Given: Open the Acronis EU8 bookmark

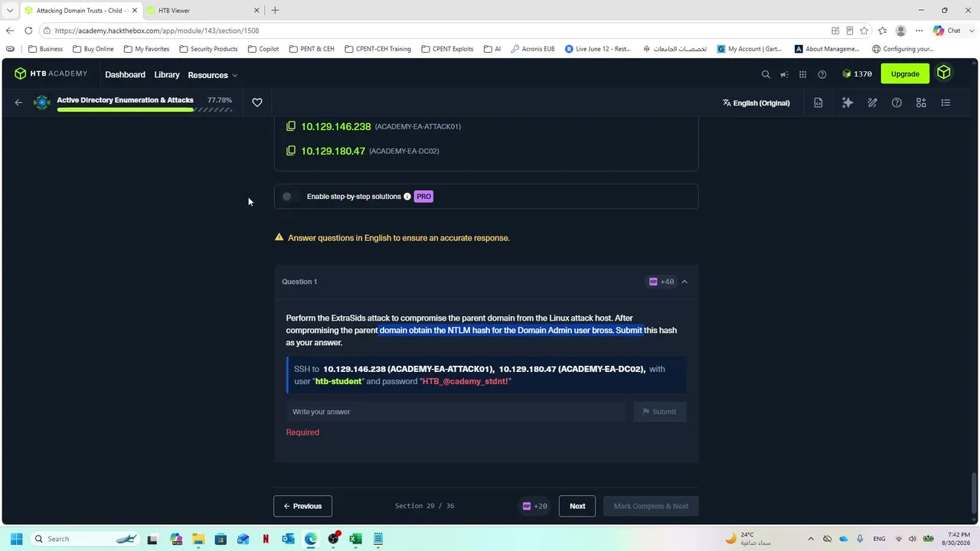Looking at the screenshot, I should 533,49.
